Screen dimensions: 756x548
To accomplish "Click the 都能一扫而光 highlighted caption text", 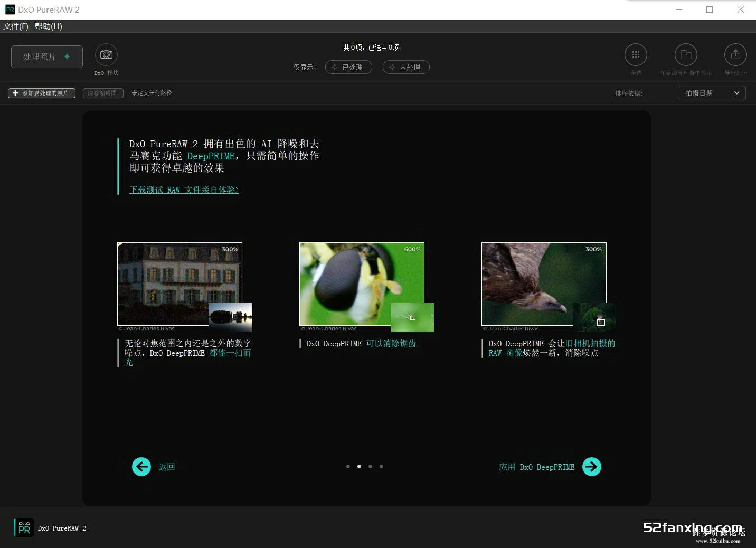I will pyautogui.click(x=230, y=353).
